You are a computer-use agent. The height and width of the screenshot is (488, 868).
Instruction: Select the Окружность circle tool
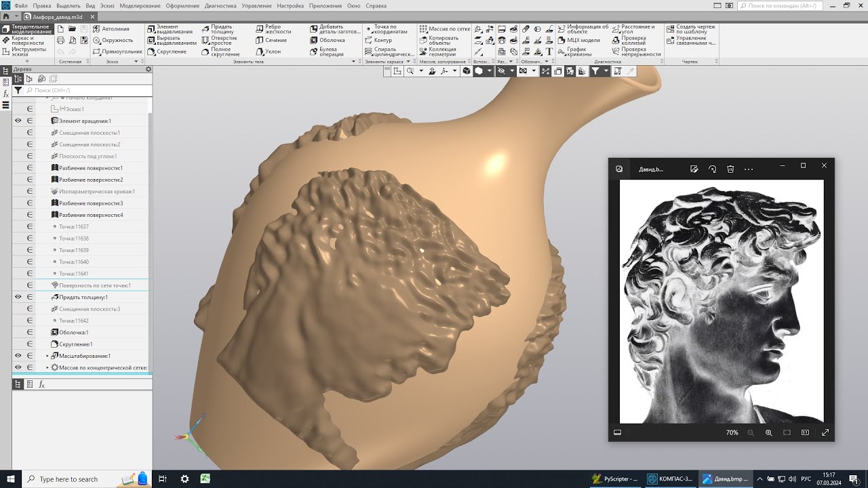114,40
